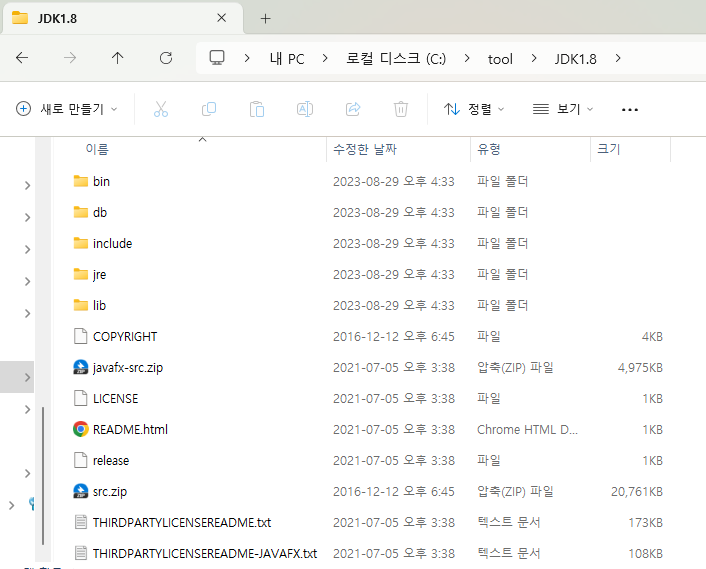
Task: Go up one folder level
Action: point(118,58)
